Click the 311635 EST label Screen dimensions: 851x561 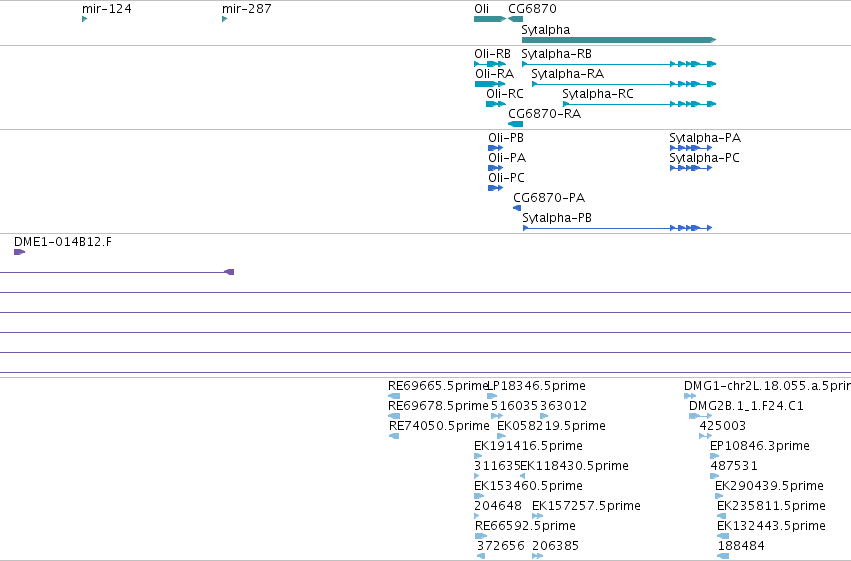click(x=497, y=466)
